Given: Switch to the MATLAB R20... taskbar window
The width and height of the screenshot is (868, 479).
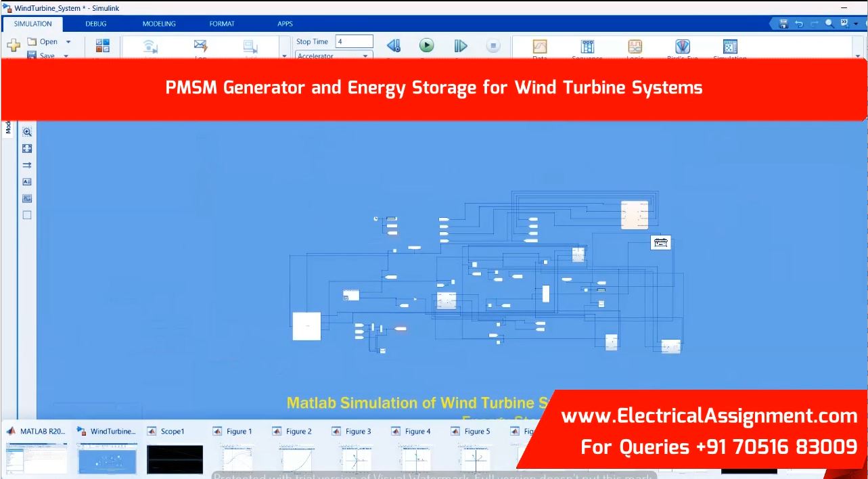Looking at the screenshot, I should pos(37,450).
